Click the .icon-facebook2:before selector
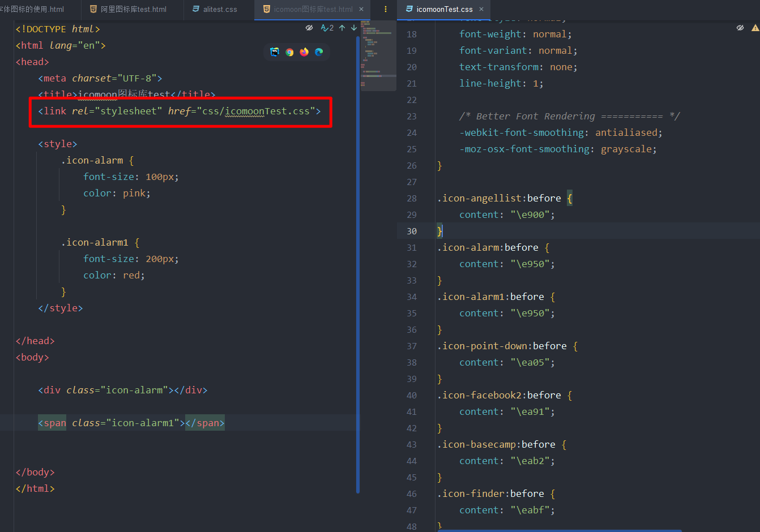 click(x=499, y=395)
